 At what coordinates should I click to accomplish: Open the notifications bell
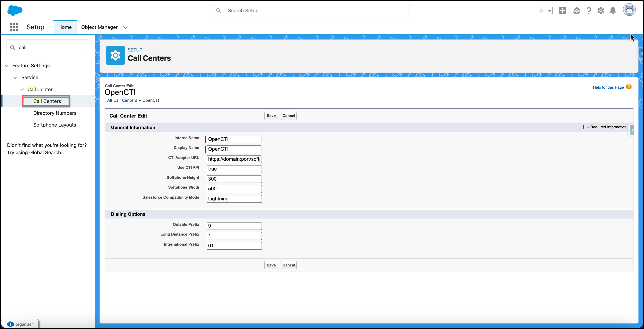click(613, 11)
